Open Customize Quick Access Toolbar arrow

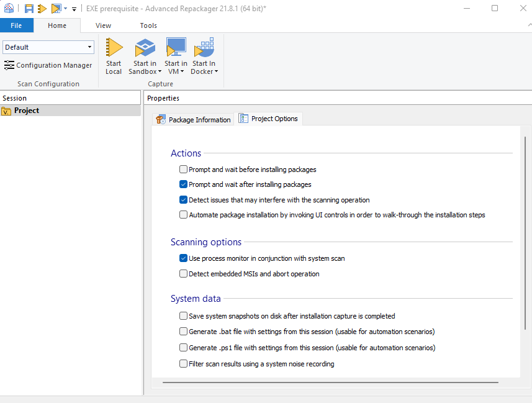(x=74, y=9)
